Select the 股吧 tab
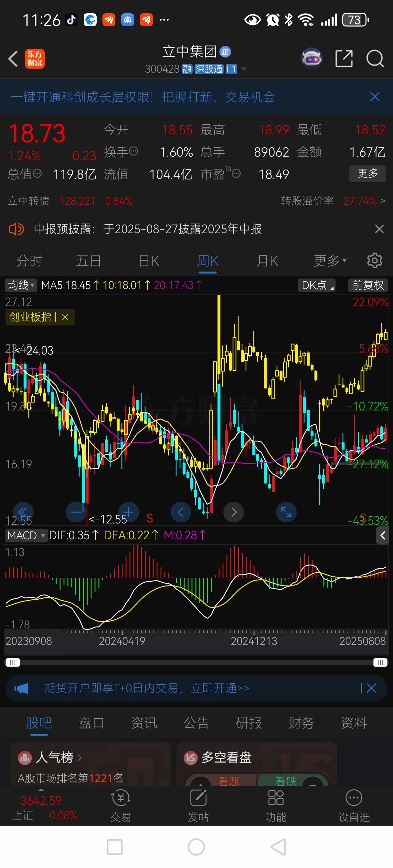Viewport: 393px width, 868px height. 39,723
